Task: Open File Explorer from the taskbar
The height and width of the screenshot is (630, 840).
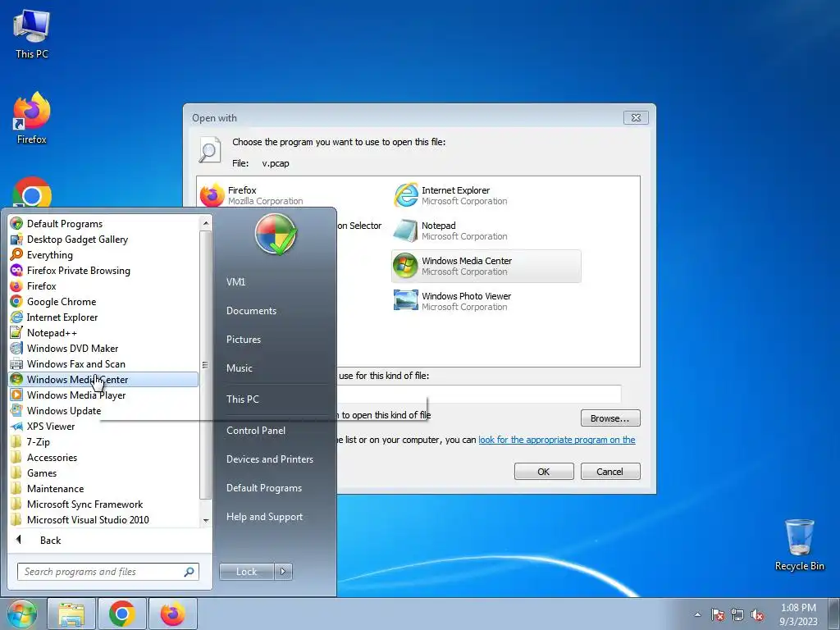Action: click(71, 614)
